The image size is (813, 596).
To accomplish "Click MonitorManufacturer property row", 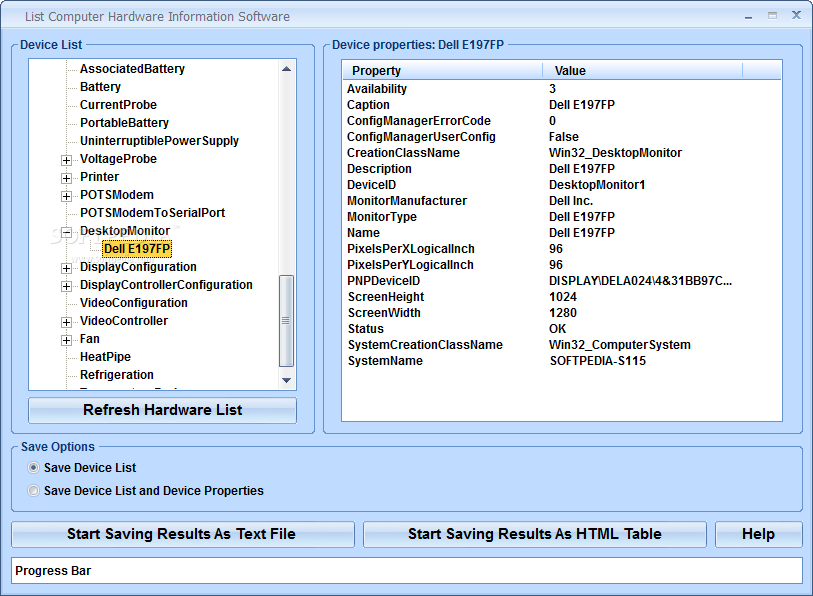I will [x=562, y=201].
